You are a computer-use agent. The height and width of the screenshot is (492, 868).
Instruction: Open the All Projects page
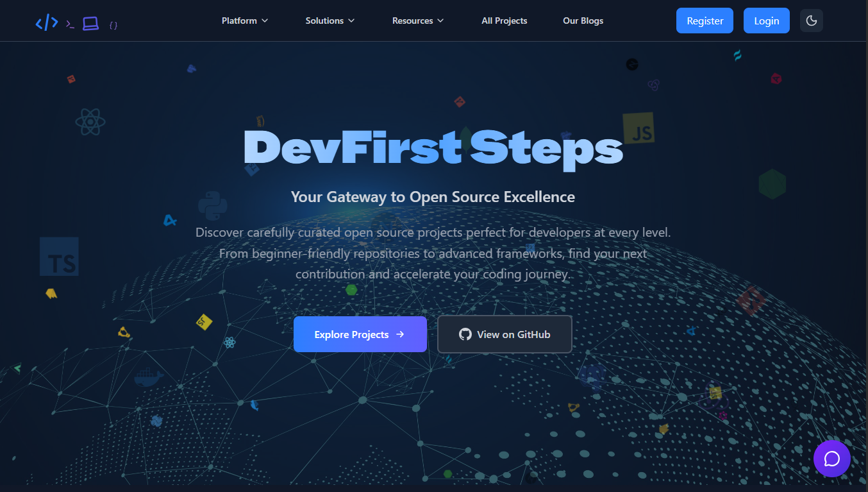pos(504,20)
